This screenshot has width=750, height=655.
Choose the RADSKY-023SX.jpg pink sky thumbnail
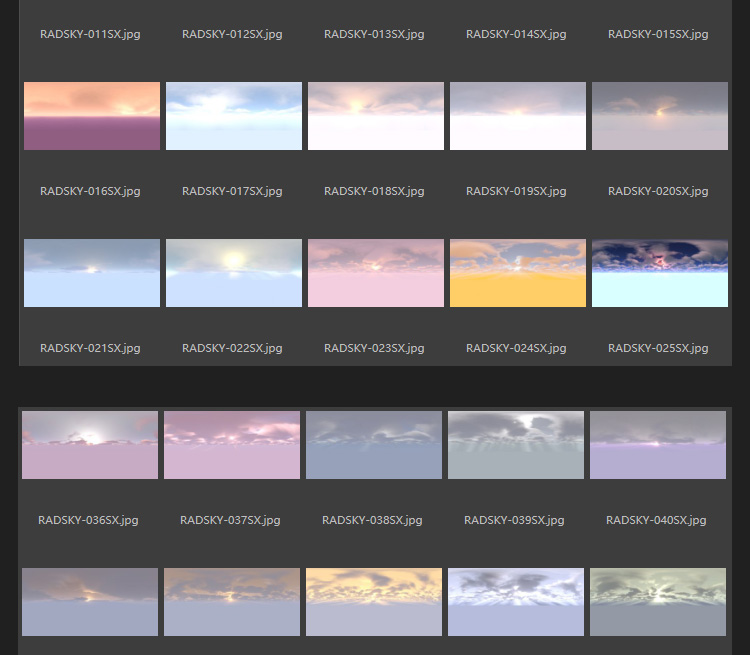(376, 273)
